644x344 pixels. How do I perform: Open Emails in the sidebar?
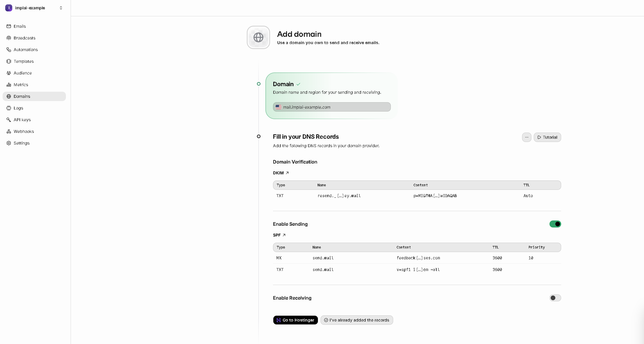(34, 26)
